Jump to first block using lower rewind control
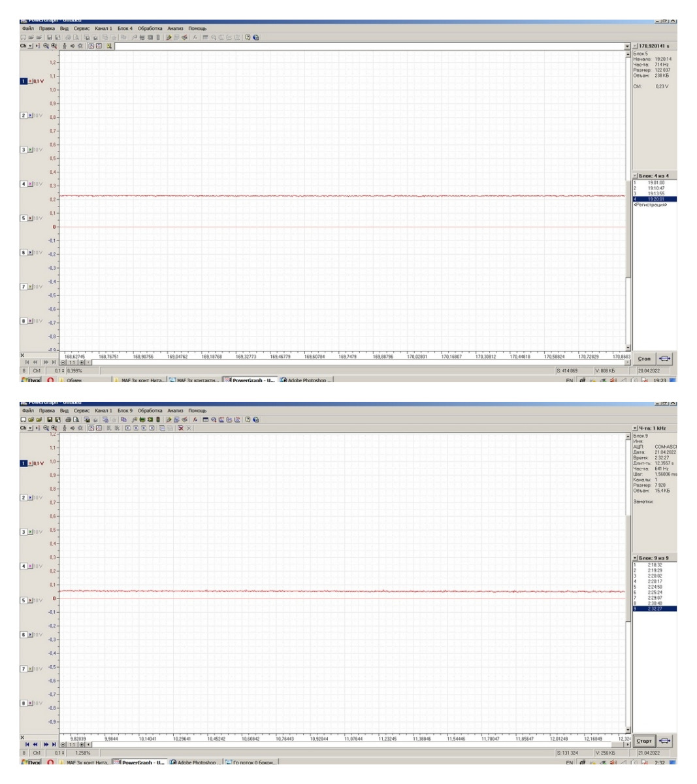 click(x=27, y=744)
